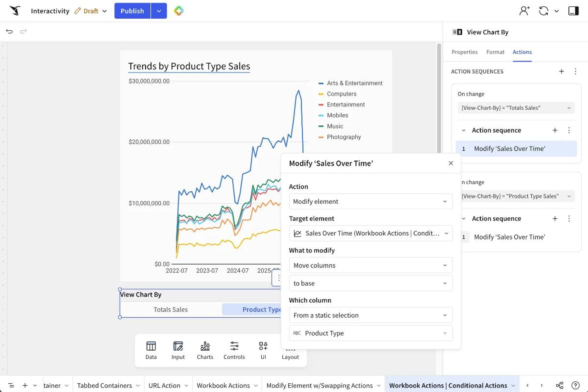Add a new page with plus icon
This screenshot has height=392, width=588.
coord(25,385)
